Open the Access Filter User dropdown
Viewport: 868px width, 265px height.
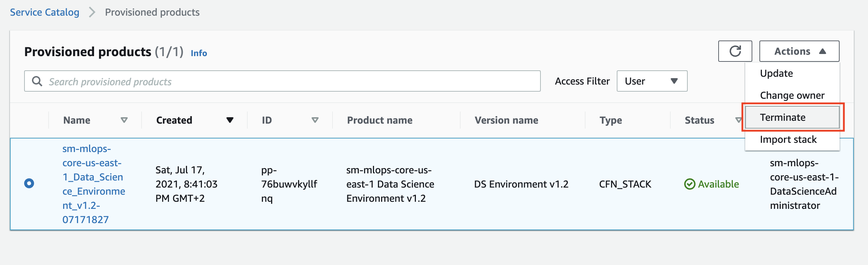[x=652, y=81]
